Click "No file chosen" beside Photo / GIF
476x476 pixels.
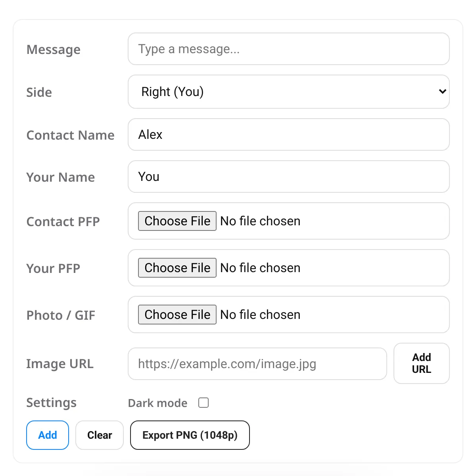pos(260,315)
